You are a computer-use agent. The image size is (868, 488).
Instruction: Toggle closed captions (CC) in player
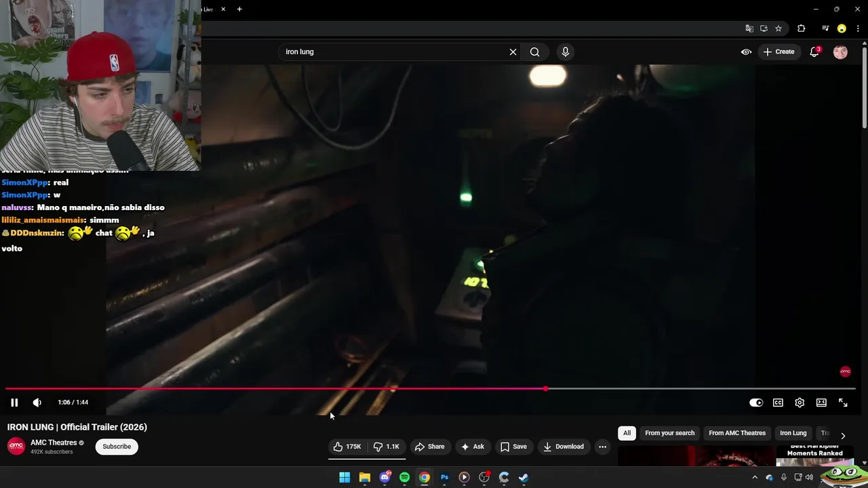point(778,403)
